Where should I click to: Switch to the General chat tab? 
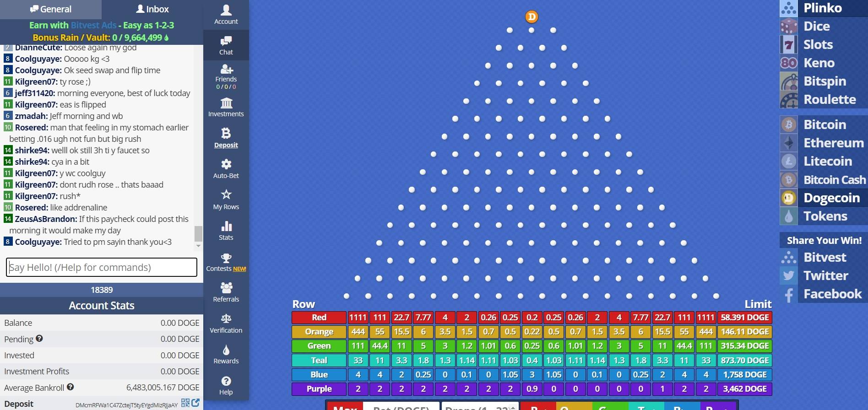pos(51,9)
